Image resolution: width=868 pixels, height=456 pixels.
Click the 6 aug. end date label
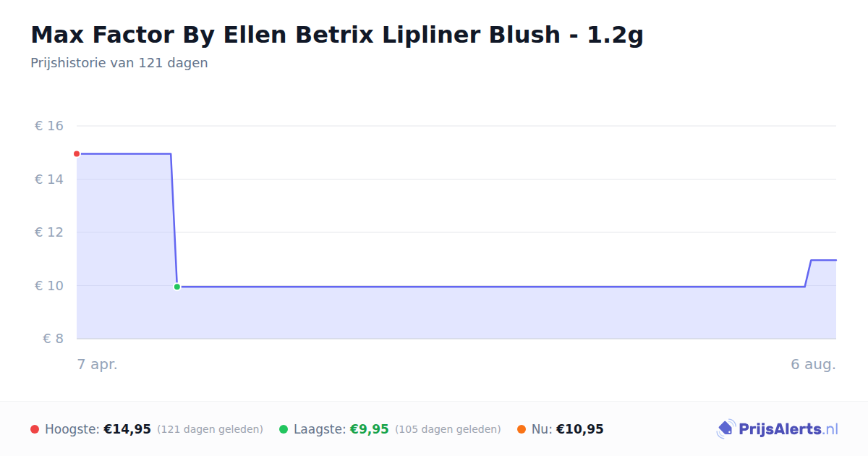813,364
